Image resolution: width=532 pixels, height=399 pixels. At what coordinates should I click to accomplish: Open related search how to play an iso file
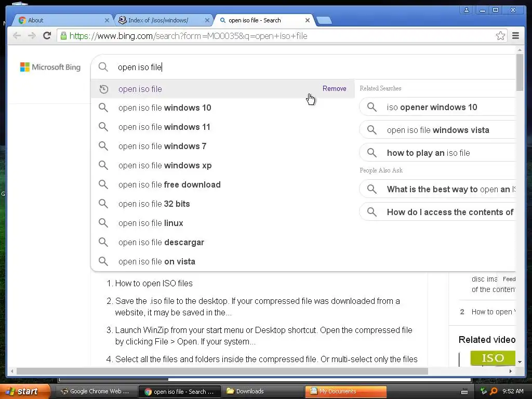pyautogui.click(x=437, y=153)
